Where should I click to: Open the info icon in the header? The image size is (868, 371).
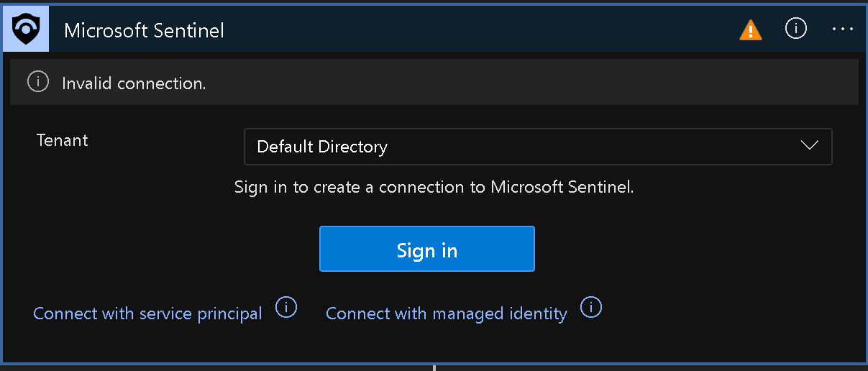pos(796,29)
